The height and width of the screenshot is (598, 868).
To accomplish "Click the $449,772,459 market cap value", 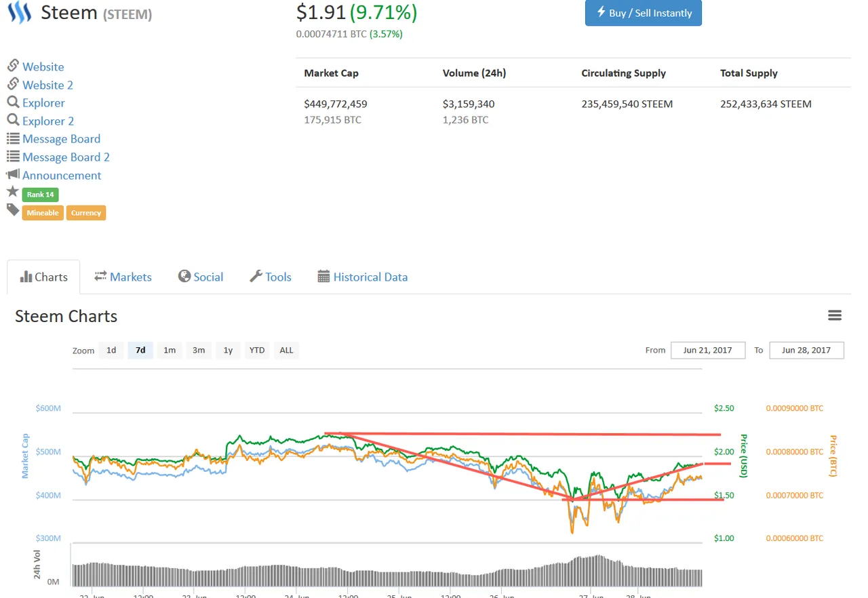I will [x=336, y=104].
